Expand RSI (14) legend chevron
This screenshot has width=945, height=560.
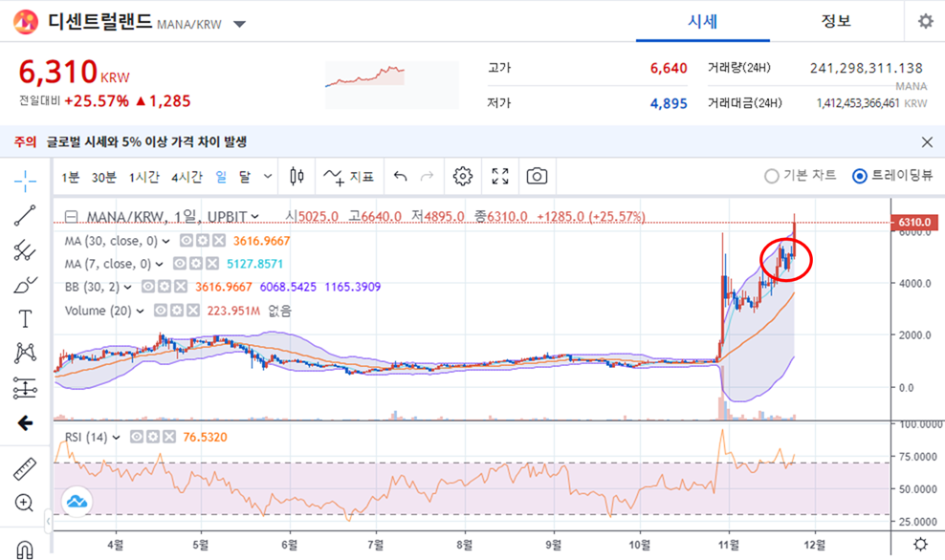117,438
